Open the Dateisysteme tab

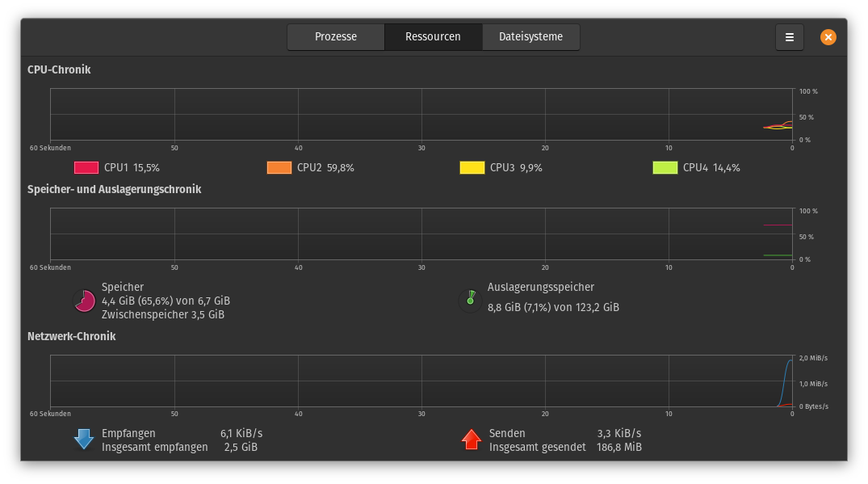point(530,37)
